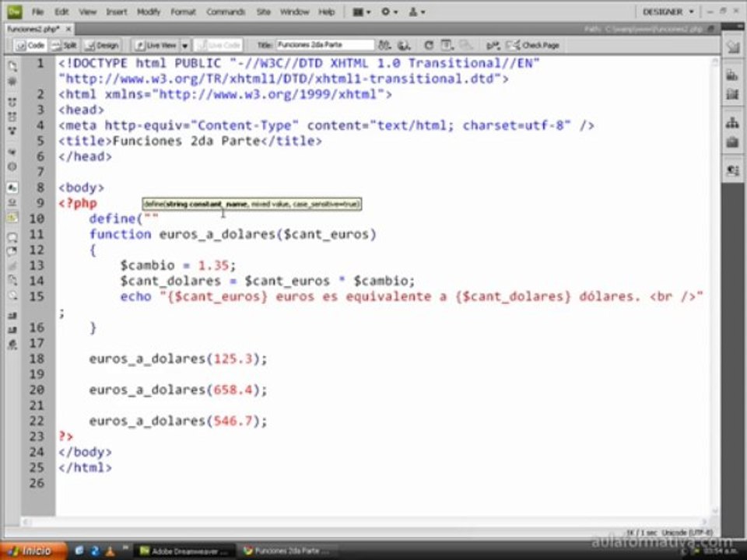Click the Collapse Full Tag icon
747x560 pixels.
point(12,102)
